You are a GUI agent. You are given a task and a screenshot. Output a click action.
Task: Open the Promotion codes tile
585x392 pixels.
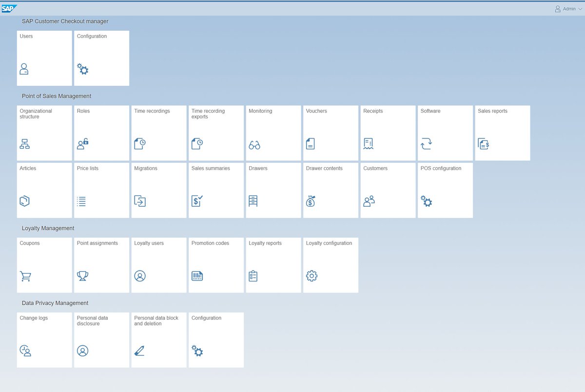click(x=216, y=265)
